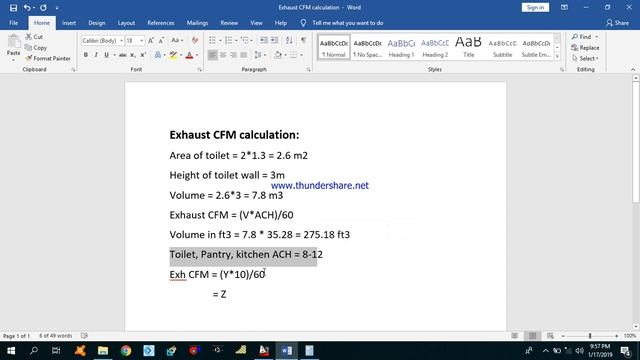Click the red font color swatch

pyautogui.click(x=189, y=55)
